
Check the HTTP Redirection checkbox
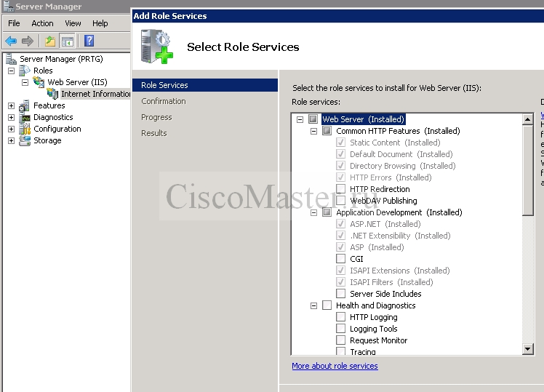click(x=340, y=188)
